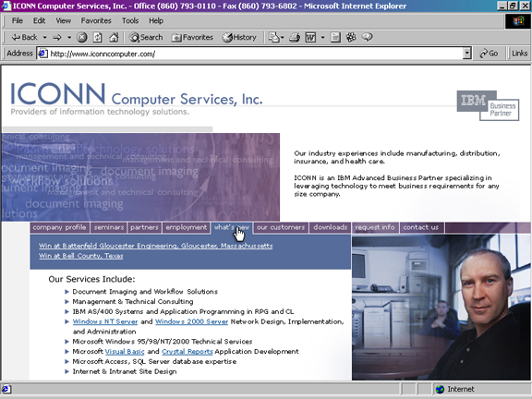Viewport: 532px width, 399px height.
Task: Click the Stop loading icon
Action: (x=82, y=37)
